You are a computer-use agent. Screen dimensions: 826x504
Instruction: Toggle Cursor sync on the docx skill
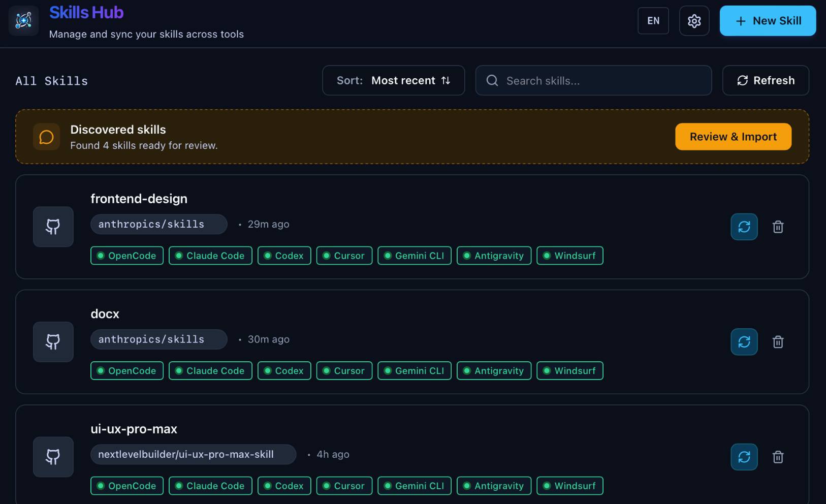point(344,371)
